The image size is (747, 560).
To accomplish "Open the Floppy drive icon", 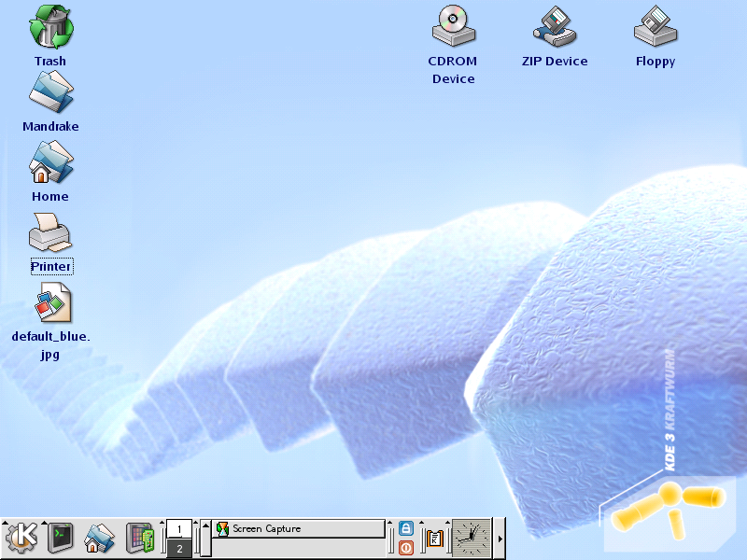I will click(x=655, y=26).
